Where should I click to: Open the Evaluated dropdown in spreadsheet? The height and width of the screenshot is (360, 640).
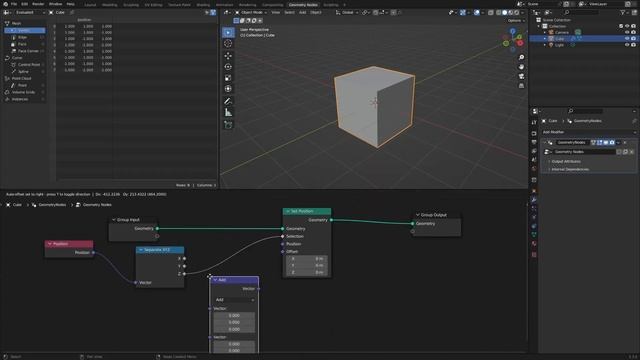pos(29,13)
